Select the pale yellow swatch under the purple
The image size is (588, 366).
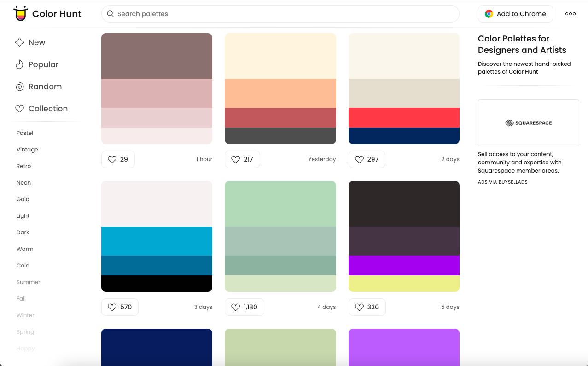pyautogui.click(x=404, y=284)
